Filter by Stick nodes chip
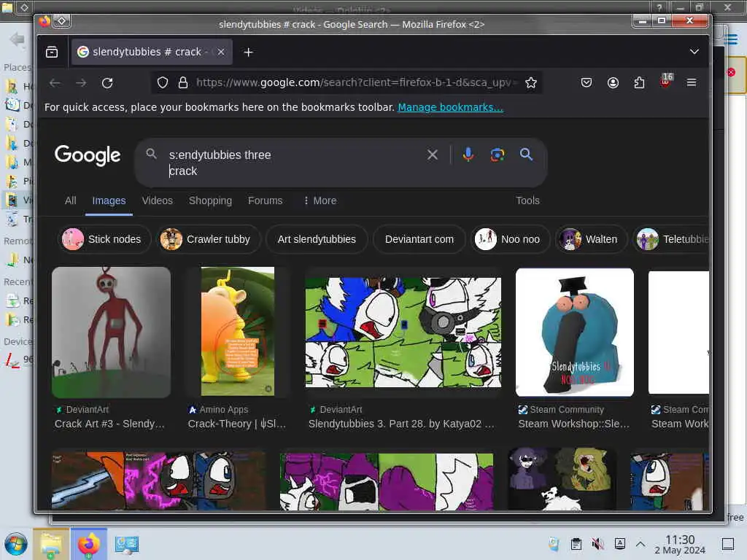The width and height of the screenshot is (747, 560). [104, 239]
